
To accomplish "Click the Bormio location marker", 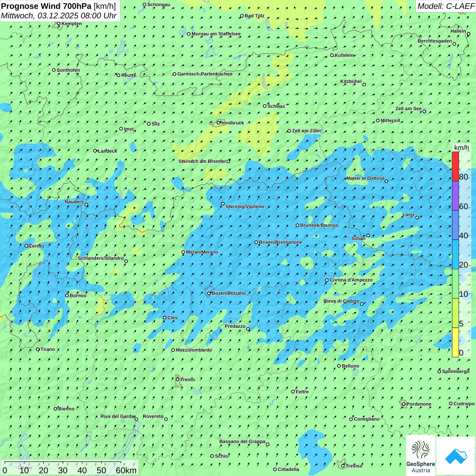I will click(67, 295).
